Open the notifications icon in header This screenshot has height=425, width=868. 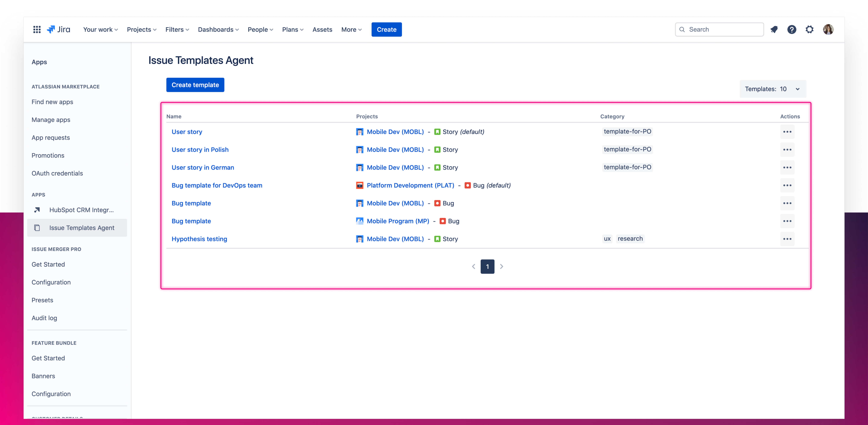coord(774,29)
